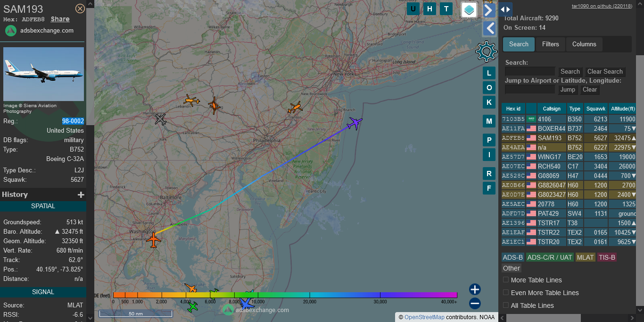Click the adsbexchange.com logo in info panel

(x=11, y=31)
